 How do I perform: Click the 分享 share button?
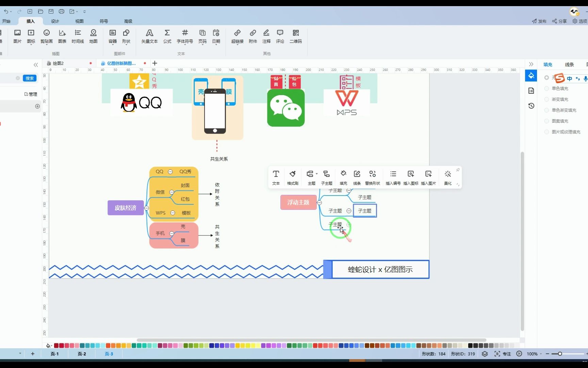559,21
